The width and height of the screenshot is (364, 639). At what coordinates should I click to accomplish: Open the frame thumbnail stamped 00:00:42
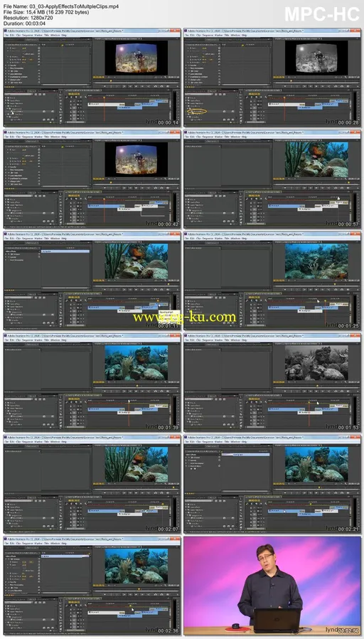(92, 179)
